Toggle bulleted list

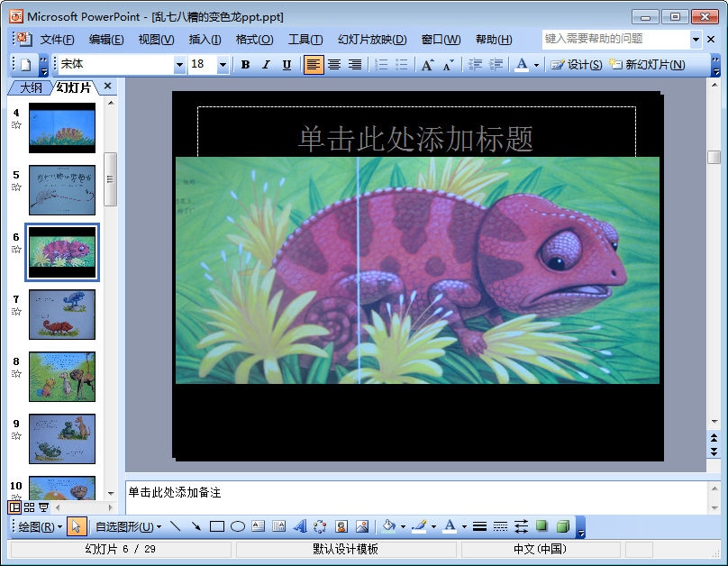(x=402, y=65)
